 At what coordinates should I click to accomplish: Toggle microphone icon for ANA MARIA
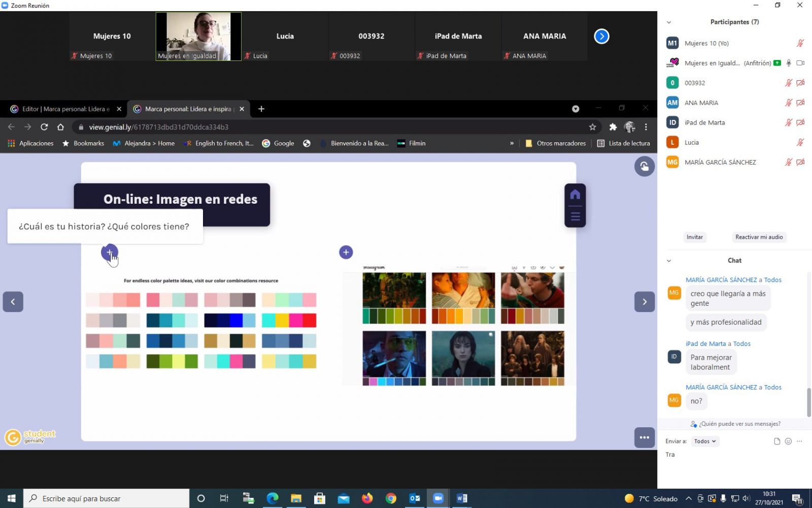pos(789,103)
